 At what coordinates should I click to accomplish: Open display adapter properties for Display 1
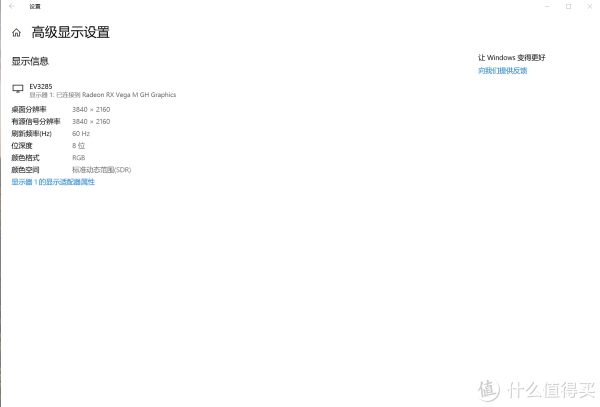point(53,182)
